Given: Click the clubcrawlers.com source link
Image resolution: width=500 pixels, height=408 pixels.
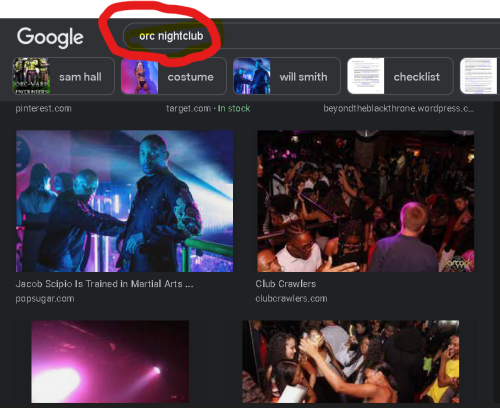Looking at the screenshot, I should coord(291,299).
